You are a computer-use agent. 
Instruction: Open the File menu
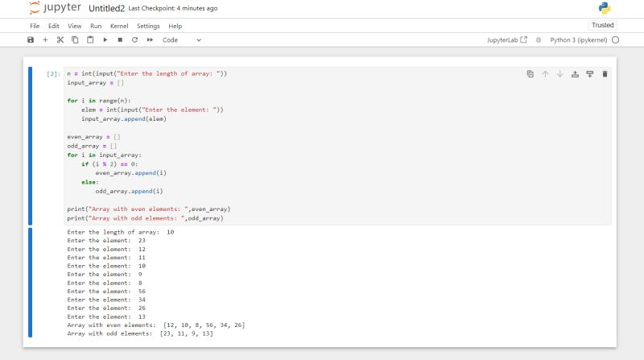point(35,26)
